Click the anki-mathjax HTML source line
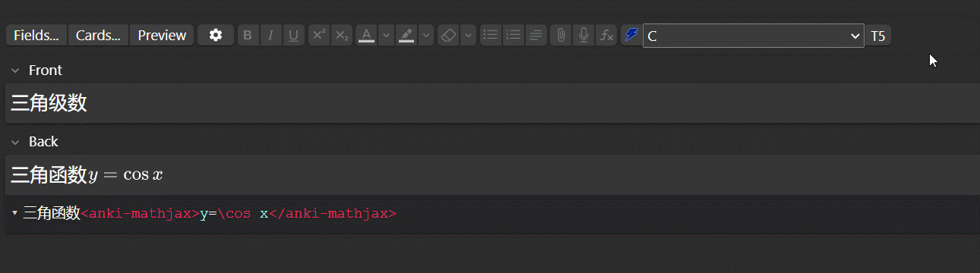The image size is (980, 273). coord(210,214)
